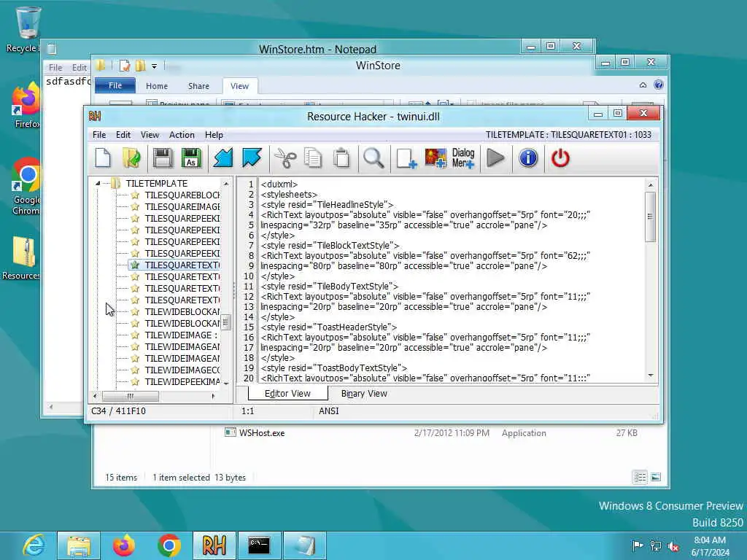Switch WinStore to large icons view
This screenshot has width=747, height=560.
click(x=656, y=477)
